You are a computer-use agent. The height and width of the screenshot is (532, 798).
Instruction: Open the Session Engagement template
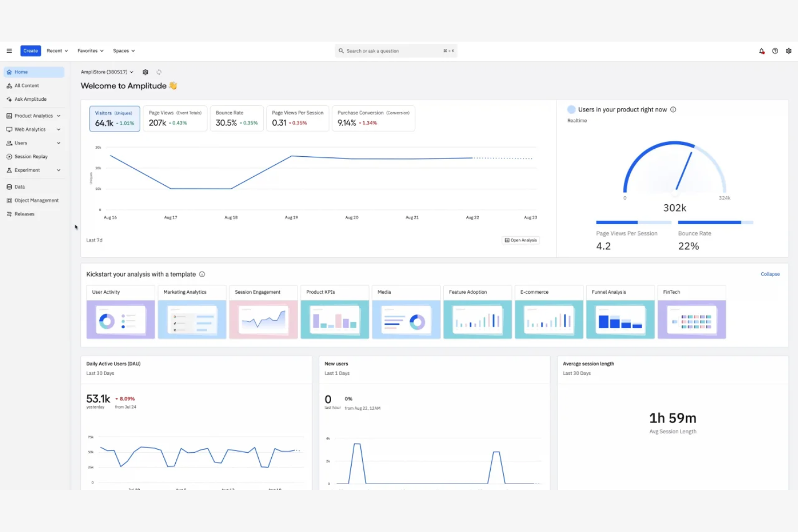(264, 312)
